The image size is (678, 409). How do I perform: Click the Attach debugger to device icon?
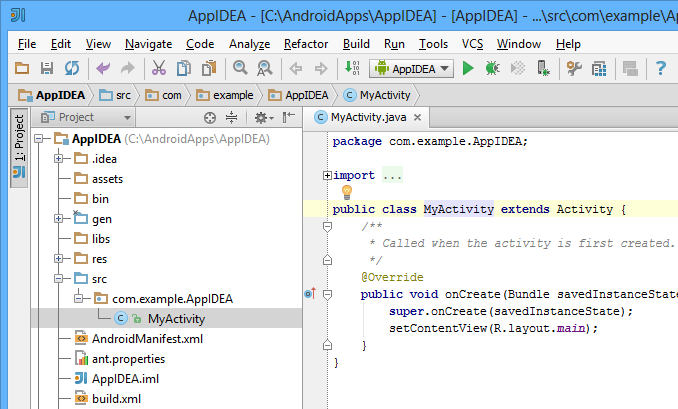(543, 68)
